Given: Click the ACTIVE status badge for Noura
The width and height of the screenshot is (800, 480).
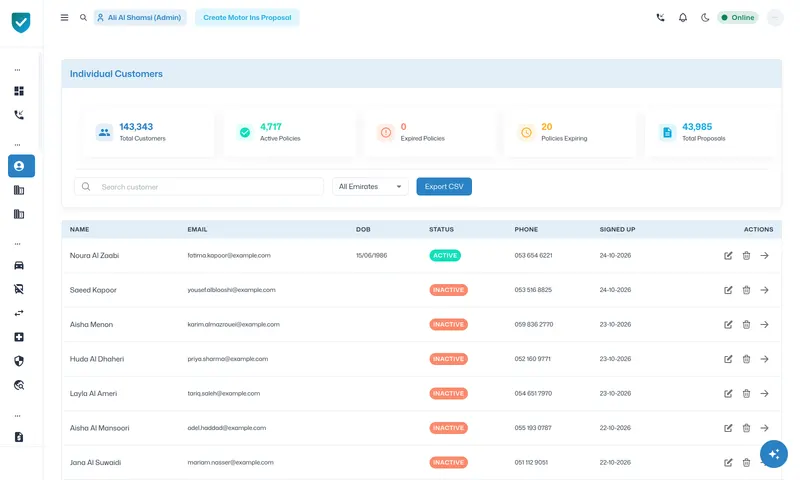Looking at the screenshot, I should click(445, 256).
